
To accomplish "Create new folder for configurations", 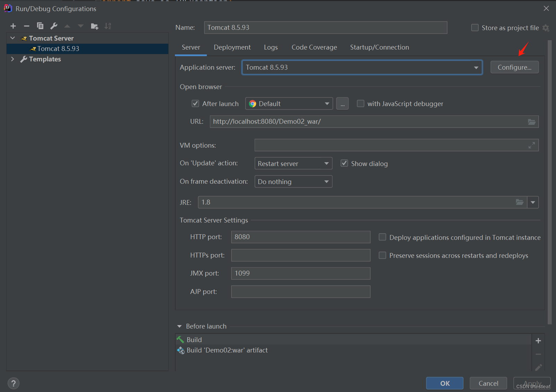I will click(x=94, y=26).
